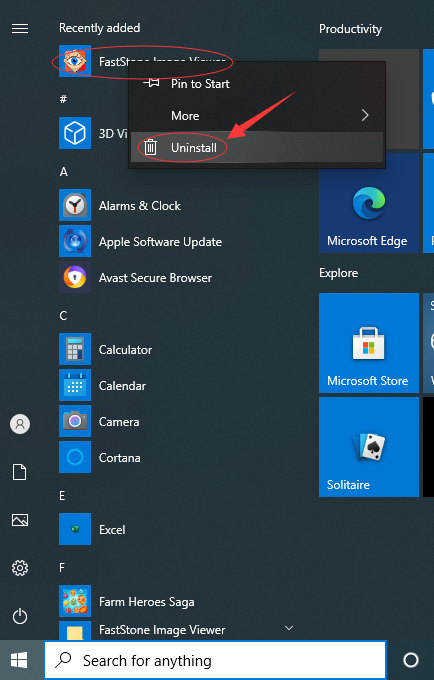Click the letter C section header
This screenshot has height=680, width=434.
pos(63,316)
